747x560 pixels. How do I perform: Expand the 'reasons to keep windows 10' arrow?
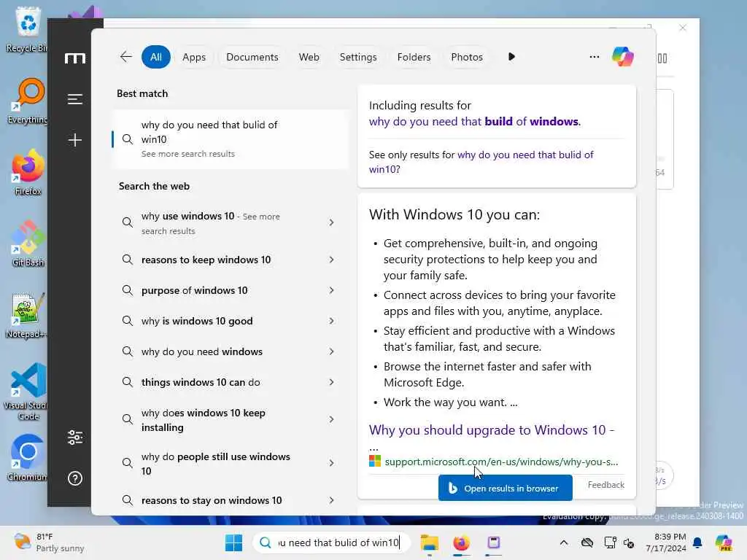332,260
